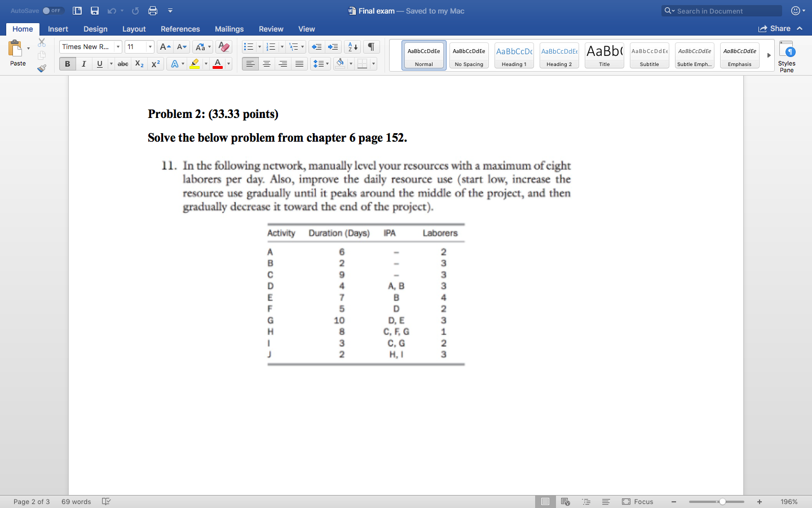Image resolution: width=812 pixels, height=508 pixels.
Task: Open the Design tab
Action: [95, 29]
